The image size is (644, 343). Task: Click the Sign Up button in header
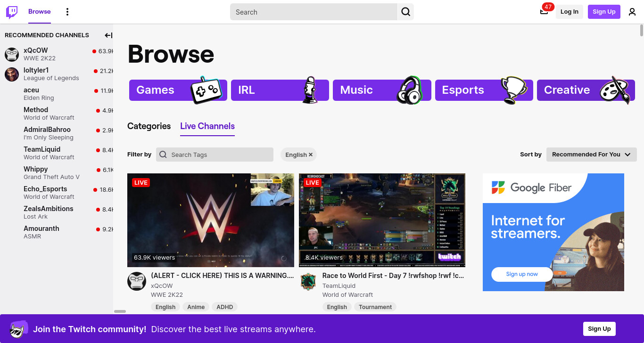(x=604, y=12)
